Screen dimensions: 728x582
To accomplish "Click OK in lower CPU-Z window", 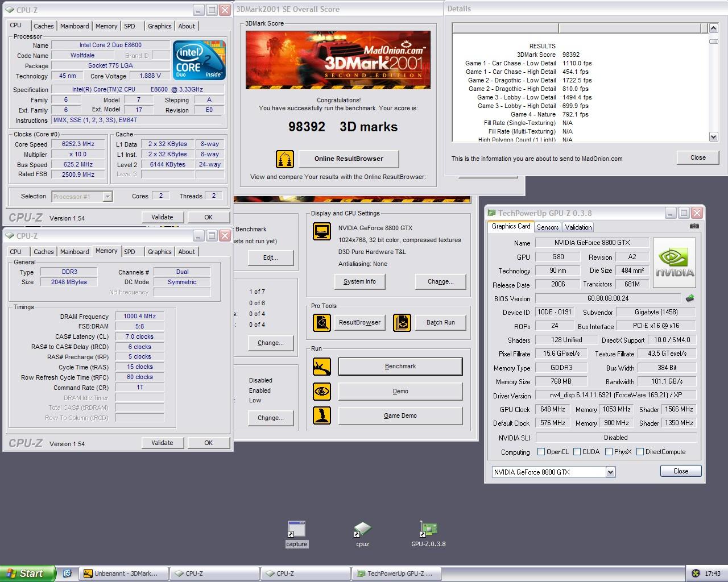I will click(208, 443).
